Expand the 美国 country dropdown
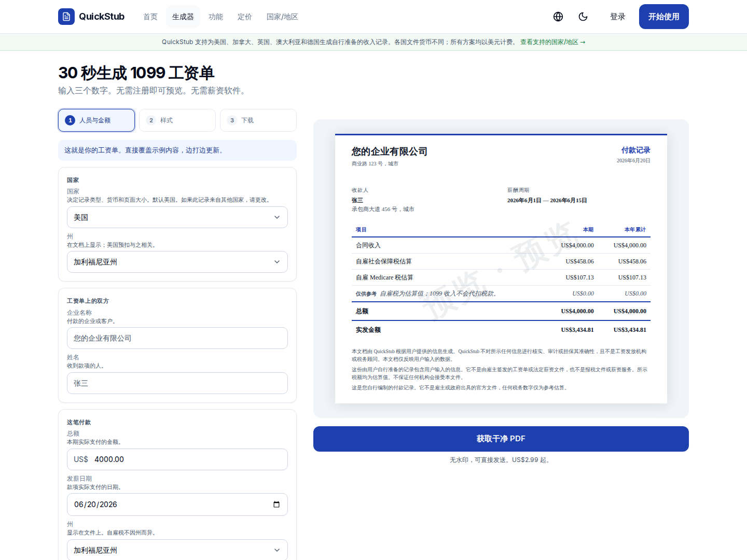The width and height of the screenshot is (747, 560). click(x=177, y=217)
